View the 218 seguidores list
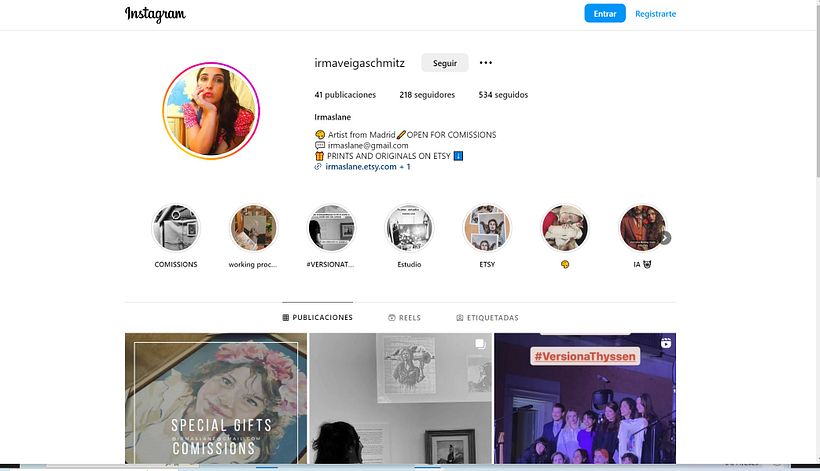820x471 pixels. (x=427, y=95)
